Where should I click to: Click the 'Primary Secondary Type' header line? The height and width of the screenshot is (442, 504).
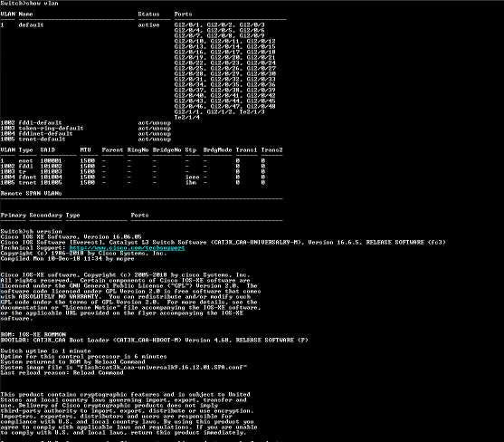pyautogui.click(x=40, y=216)
